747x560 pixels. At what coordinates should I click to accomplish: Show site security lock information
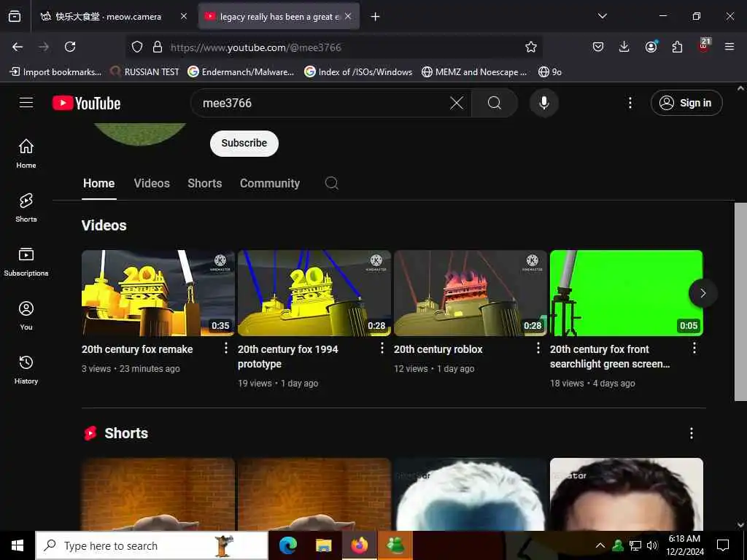click(x=158, y=47)
